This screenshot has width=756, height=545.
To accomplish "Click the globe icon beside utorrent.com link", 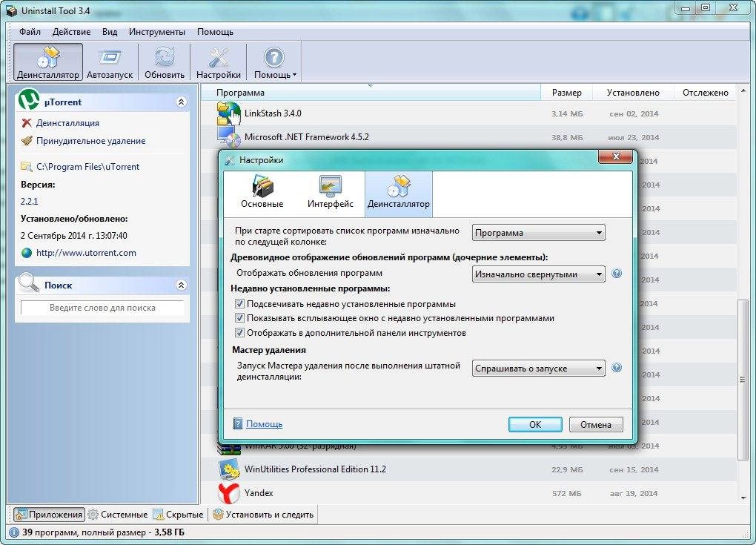I will [27, 253].
